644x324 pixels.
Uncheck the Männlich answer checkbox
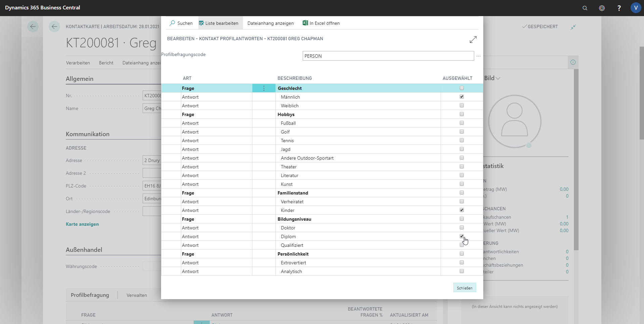[x=462, y=97]
